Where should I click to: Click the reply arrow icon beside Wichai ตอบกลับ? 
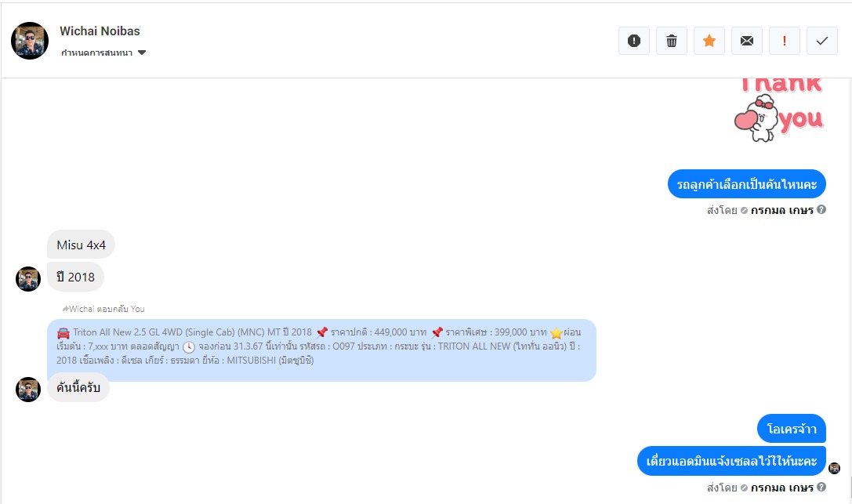click(66, 309)
